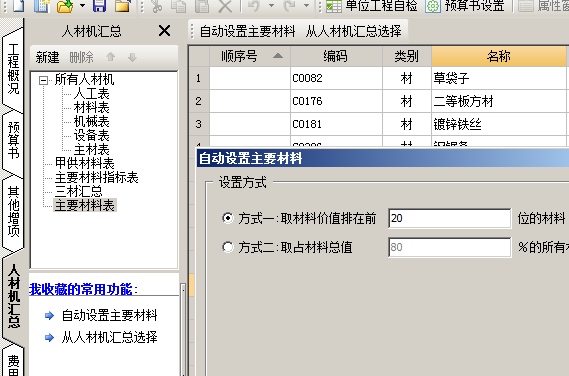Click the cut scissors icon
The height and width of the screenshot is (376, 569).
click(x=157, y=5)
